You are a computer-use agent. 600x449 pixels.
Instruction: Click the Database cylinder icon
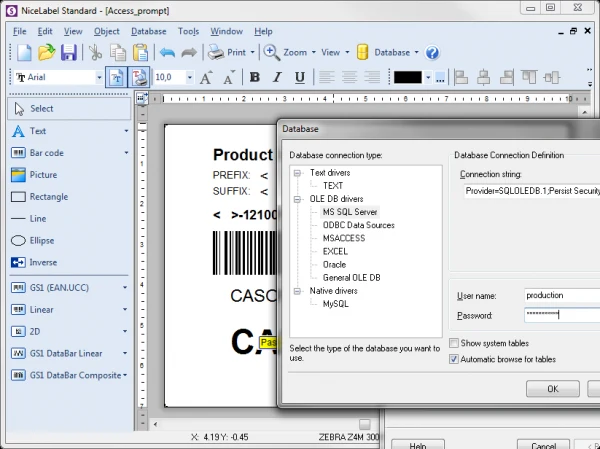point(362,52)
